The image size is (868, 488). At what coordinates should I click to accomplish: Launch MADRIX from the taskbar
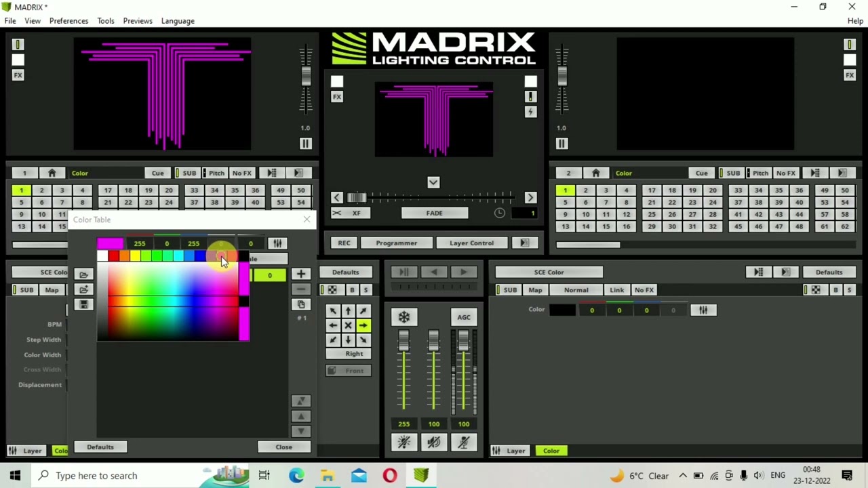[x=421, y=475]
